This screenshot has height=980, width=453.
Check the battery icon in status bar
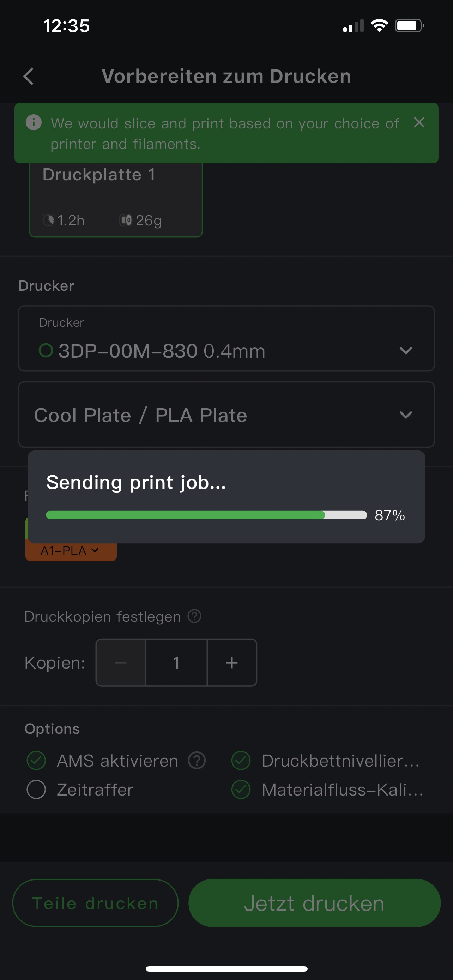(x=409, y=26)
